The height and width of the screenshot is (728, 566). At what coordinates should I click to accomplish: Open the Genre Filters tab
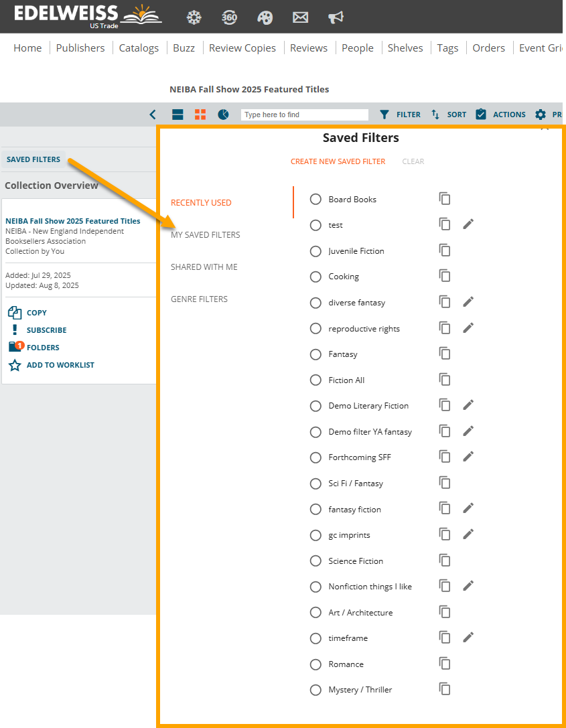[199, 299]
